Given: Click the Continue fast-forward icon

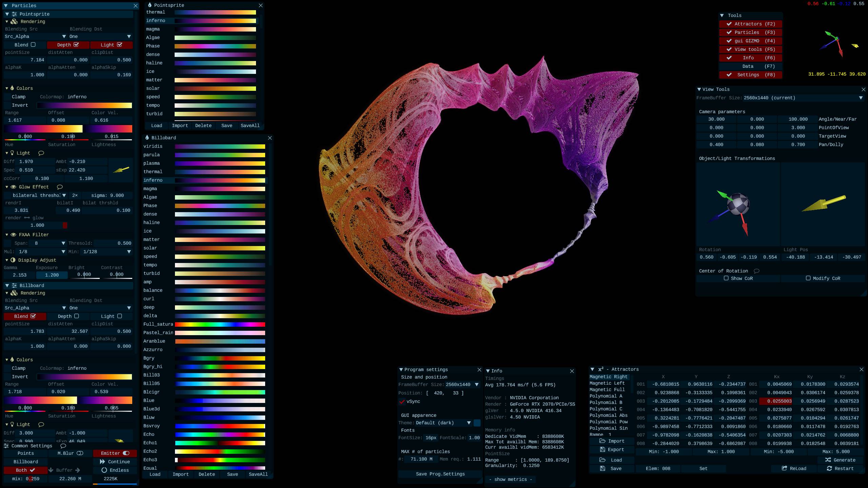Looking at the screenshot, I should coord(102,462).
